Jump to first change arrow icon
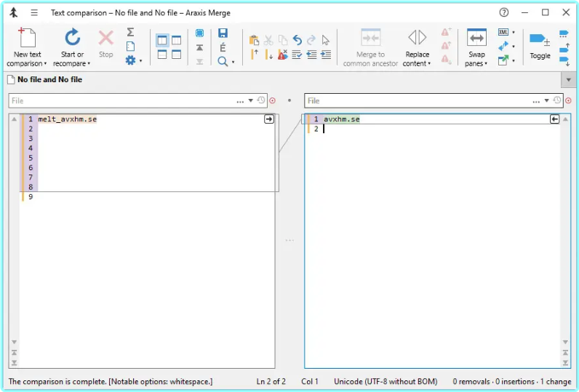 199,47
